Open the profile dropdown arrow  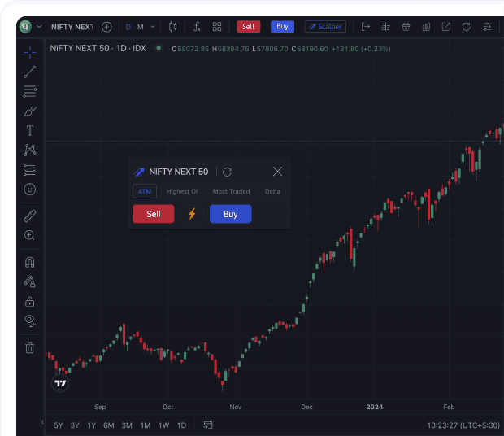point(39,27)
